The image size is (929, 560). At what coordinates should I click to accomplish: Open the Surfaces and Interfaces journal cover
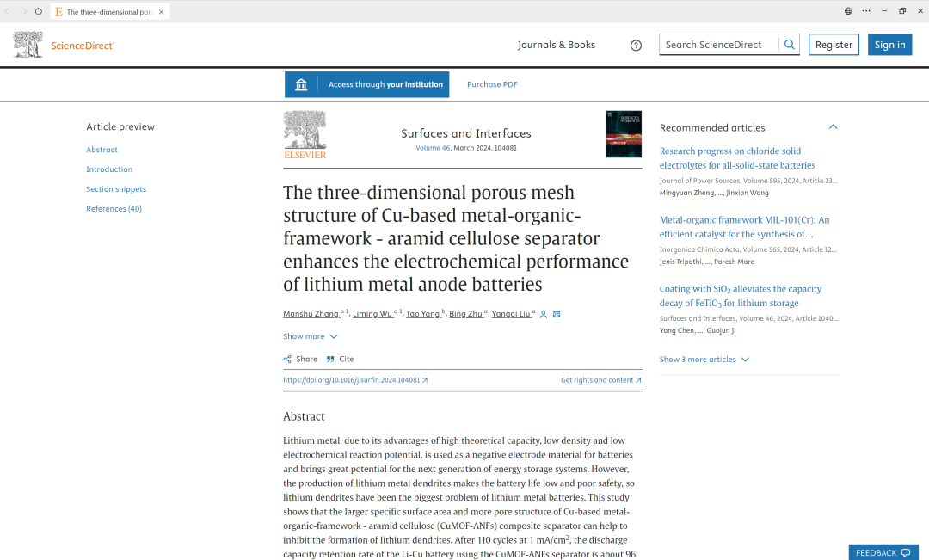[624, 134]
